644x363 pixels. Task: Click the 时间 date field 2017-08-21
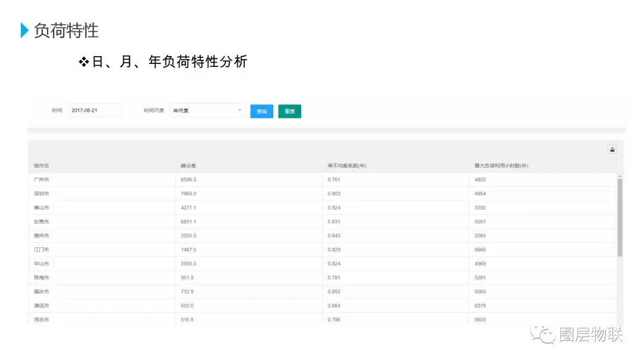click(94, 110)
